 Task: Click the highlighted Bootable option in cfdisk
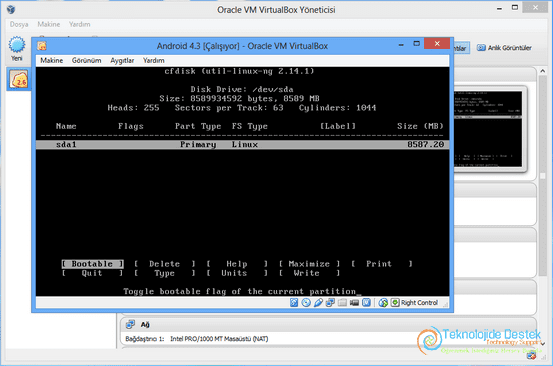click(92, 264)
